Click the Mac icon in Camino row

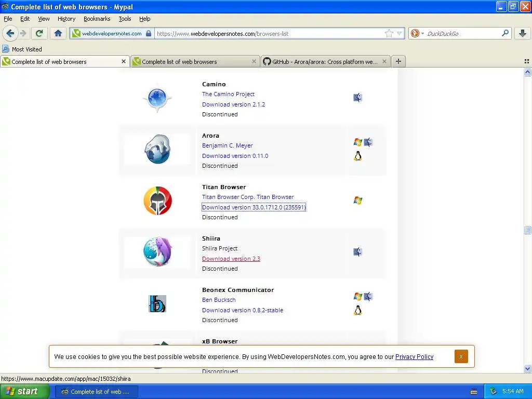[x=357, y=98]
